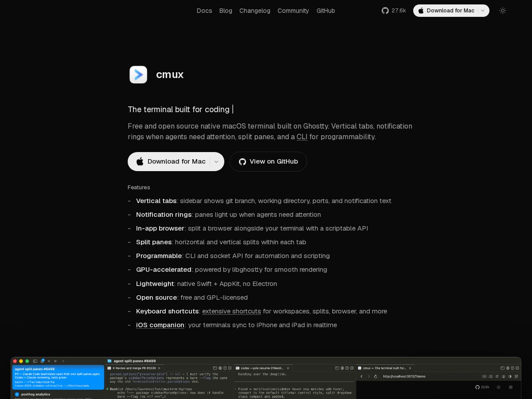Select agent split panes #6499 sidebar workspace
The height and width of the screenshot is (399, 532).
58,377
